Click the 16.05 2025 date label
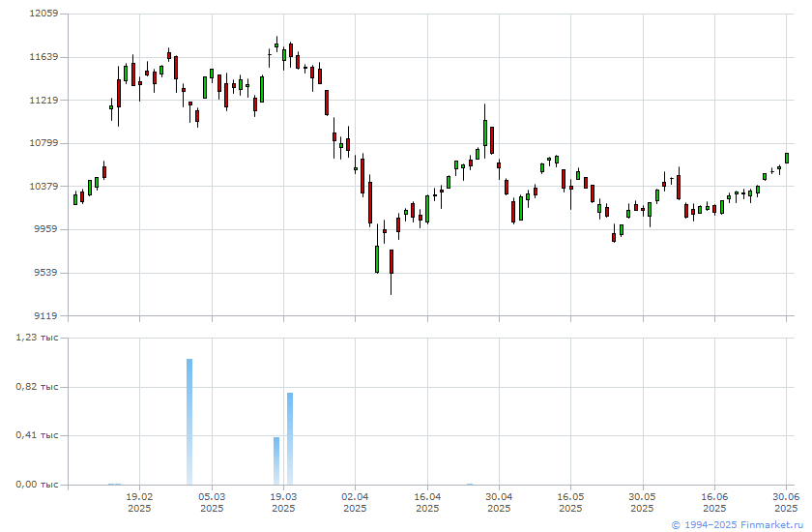Image resolution: width=812 pixels, height=532 pixels. click(570, 502)
